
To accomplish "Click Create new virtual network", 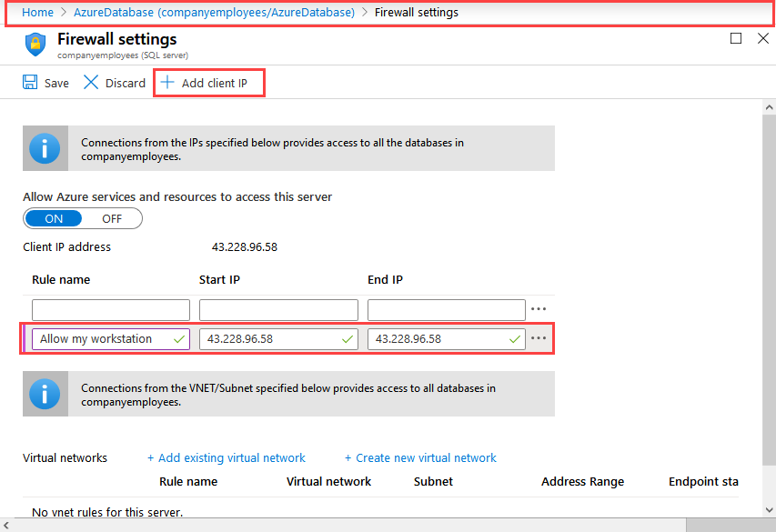I will [420, 457].
